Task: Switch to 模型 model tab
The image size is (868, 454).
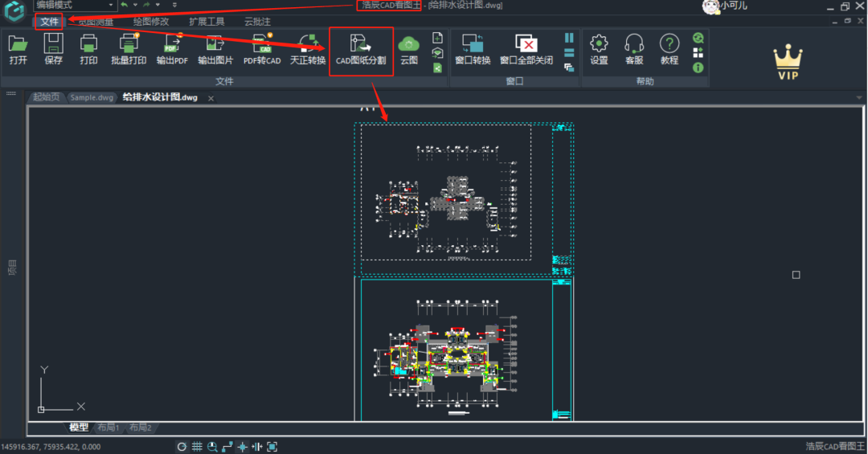Action: click(x=78, y=427)
